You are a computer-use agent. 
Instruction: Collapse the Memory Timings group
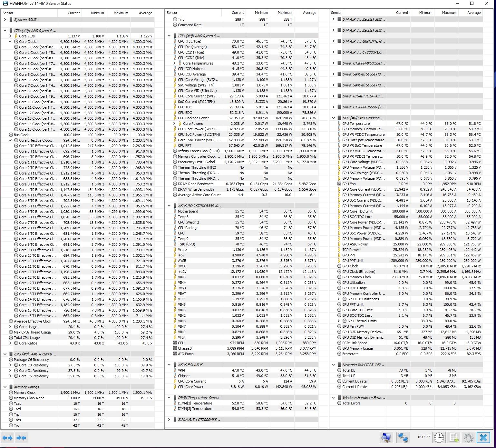coord(5,387)
